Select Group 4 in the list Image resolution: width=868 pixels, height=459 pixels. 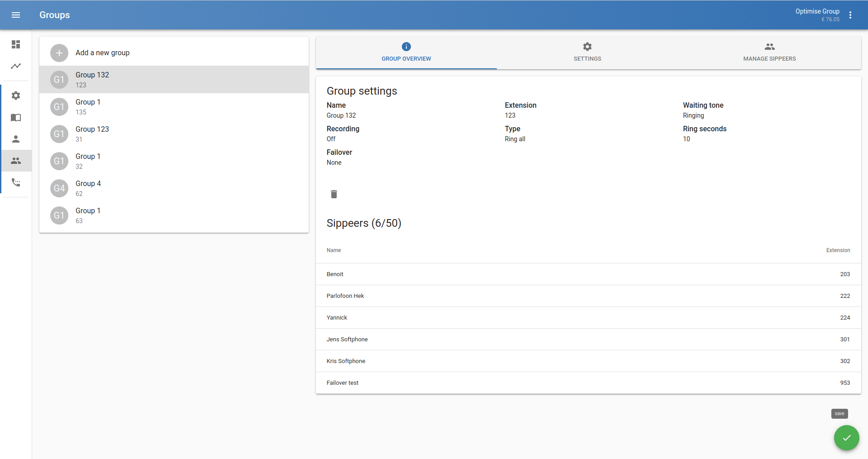(174, 188)
